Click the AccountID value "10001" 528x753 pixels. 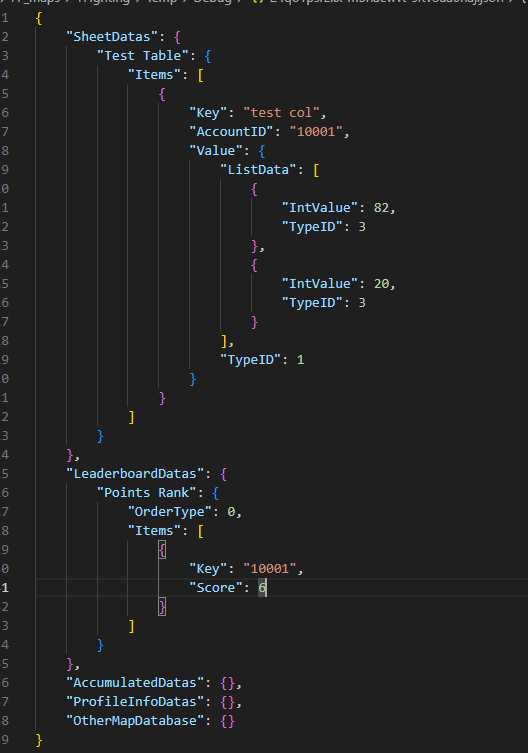(x=316, y=132)
